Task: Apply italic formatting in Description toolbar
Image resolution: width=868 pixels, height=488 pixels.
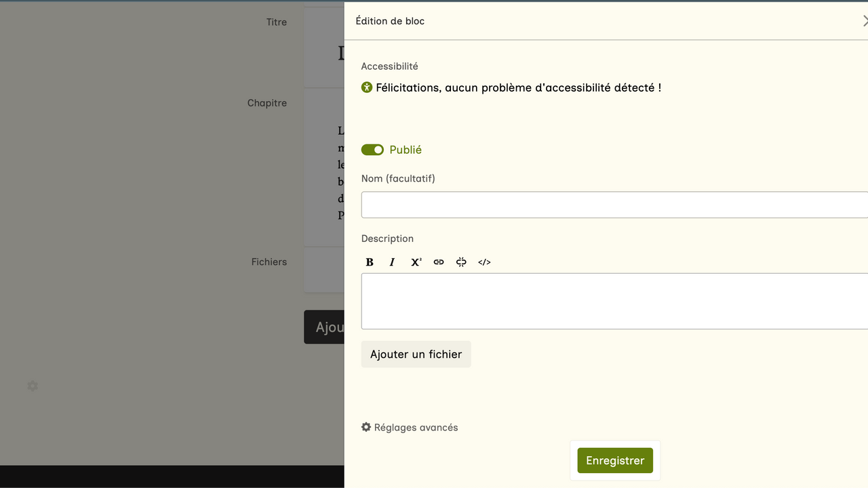Action: click(392, 262)
